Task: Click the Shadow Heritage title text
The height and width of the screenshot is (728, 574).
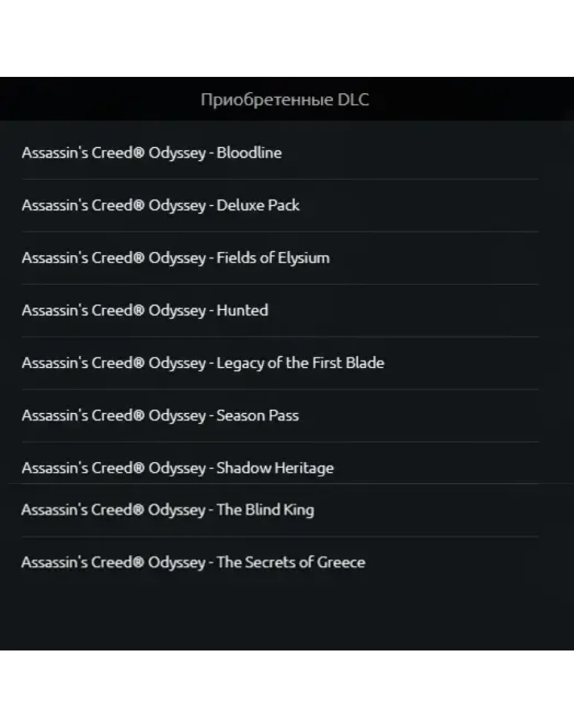Action: point(275,468)
